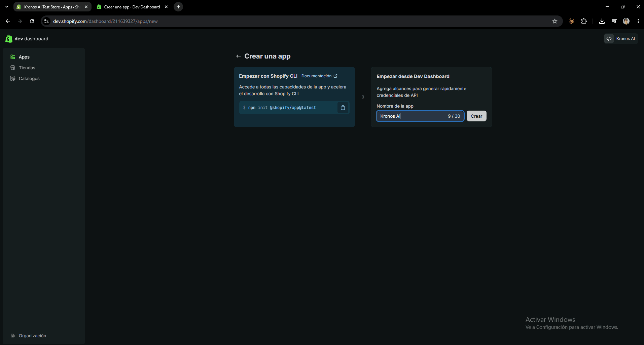Open Catálogos in the sidebar
This screenshot has width=644, height=345.
click(29, 78)
